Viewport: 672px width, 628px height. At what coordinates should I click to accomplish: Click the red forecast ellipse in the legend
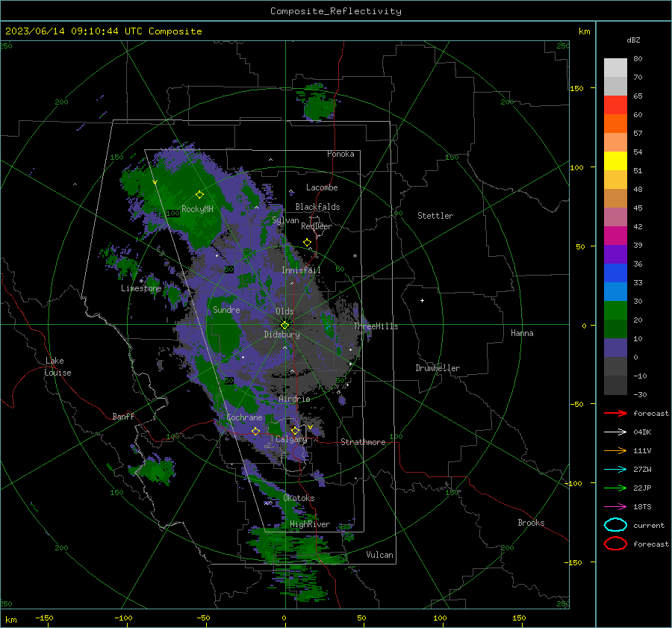(615, 544)
